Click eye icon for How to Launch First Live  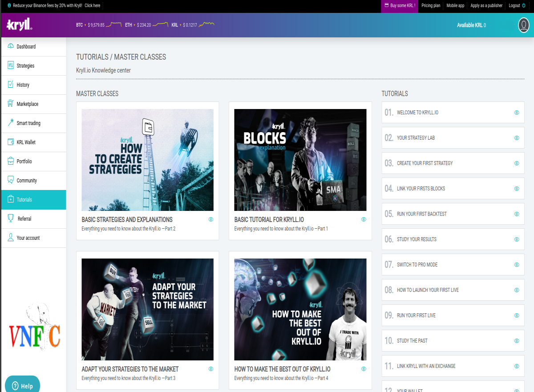point(517,290)
